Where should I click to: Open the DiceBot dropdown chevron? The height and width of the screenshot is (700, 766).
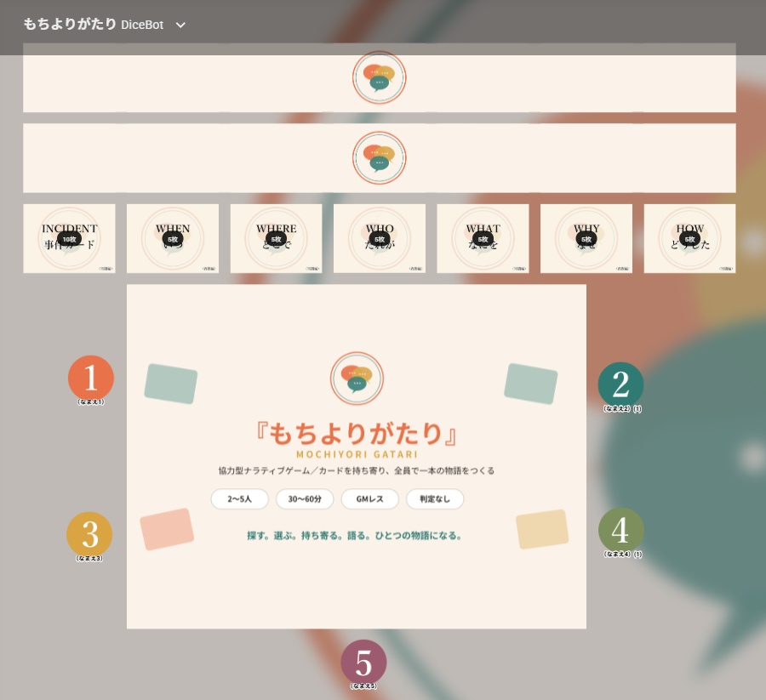(180, 25)
